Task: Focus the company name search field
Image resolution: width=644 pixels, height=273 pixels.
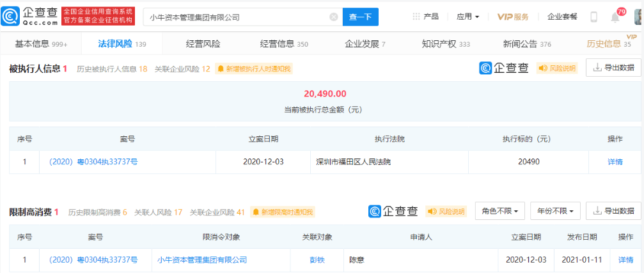Action: coord(243,17)
